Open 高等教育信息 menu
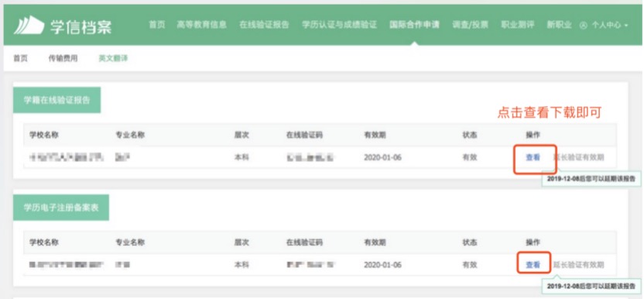The image size is (644, 299). (202, 25)
